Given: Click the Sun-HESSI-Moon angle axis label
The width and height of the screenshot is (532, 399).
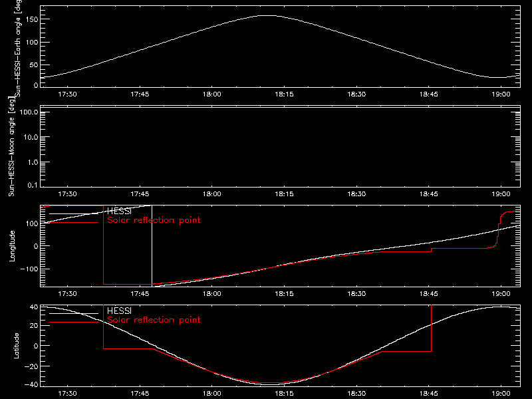Looking at the screenshot, I should pyautogui.click(x=11, y=146).
